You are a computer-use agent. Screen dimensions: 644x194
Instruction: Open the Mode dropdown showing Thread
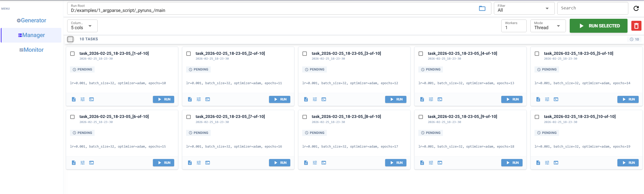(548, 26)
